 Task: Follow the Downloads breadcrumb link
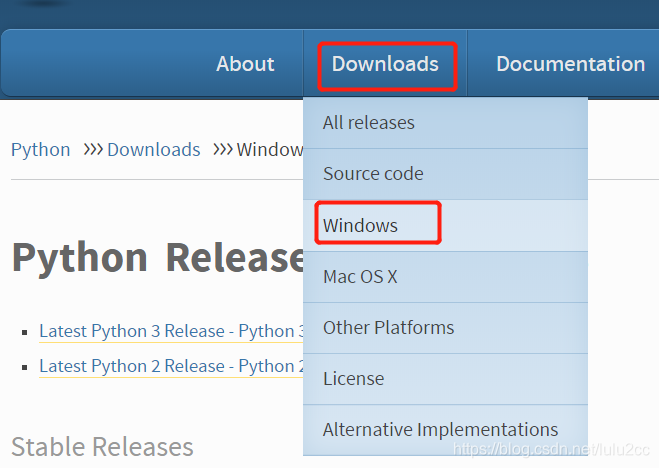pyautogui.click(x=153, y=150)
